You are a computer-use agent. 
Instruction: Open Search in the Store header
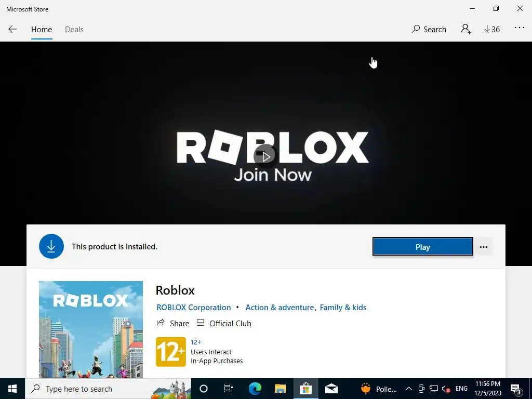429,30
